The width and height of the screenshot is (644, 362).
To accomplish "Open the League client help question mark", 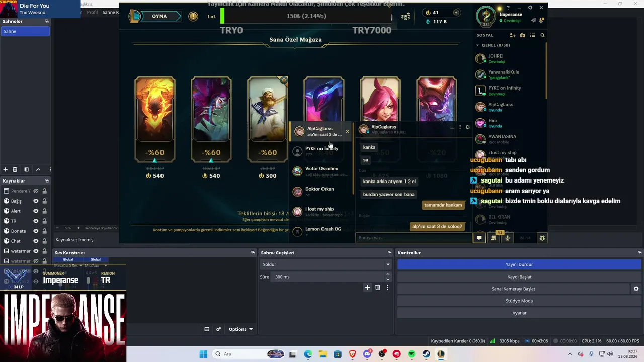I will (509, 8).
